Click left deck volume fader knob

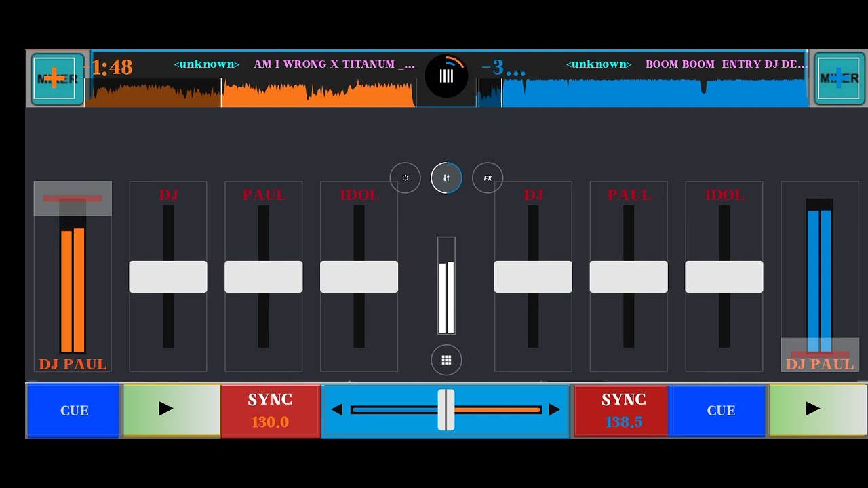pos(73,199)
